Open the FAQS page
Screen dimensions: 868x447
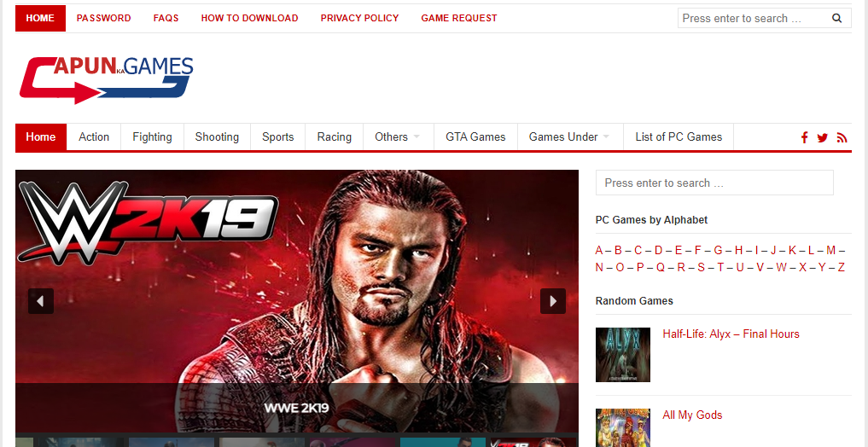[166, 18]
